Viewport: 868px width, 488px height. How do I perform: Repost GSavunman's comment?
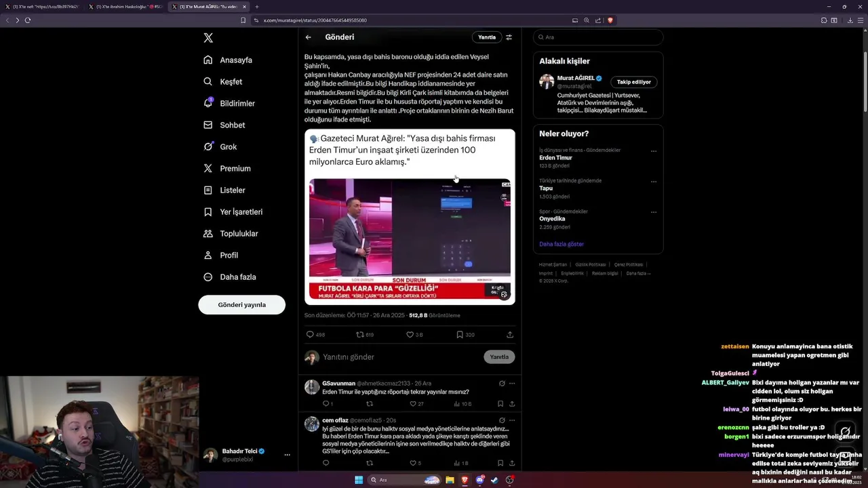point(370,404)
